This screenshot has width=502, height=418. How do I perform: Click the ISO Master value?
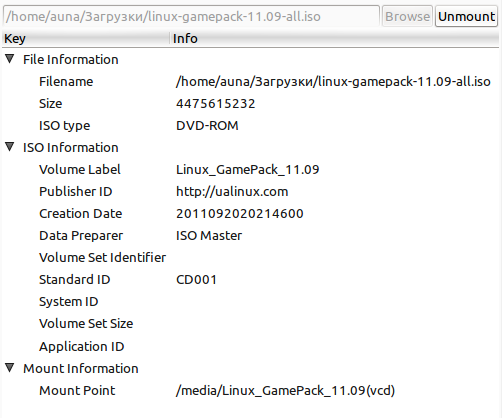[x=209, y=236]
